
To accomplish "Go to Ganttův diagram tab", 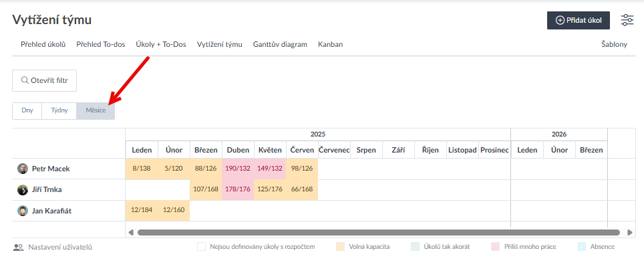I will 280,44.
